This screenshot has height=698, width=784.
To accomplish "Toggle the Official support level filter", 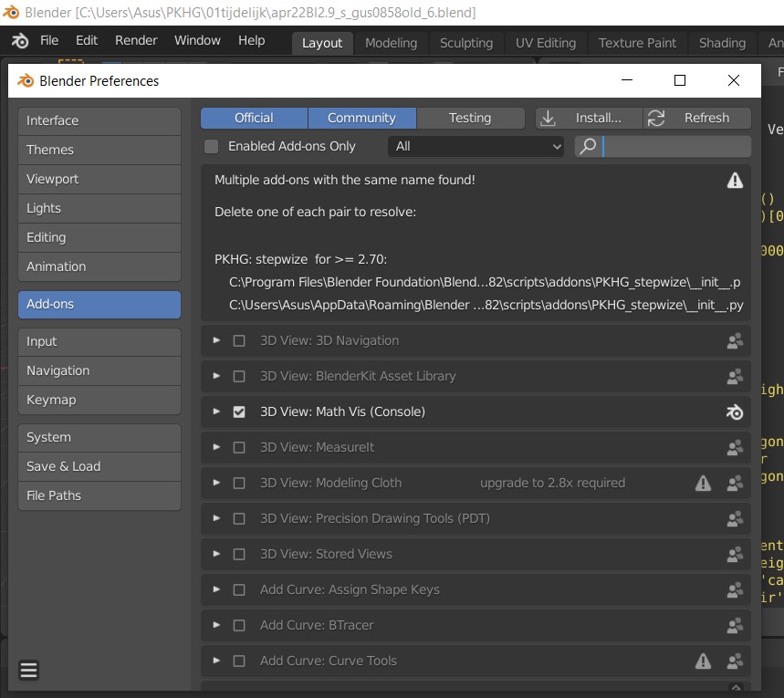I will coord(254,118).
